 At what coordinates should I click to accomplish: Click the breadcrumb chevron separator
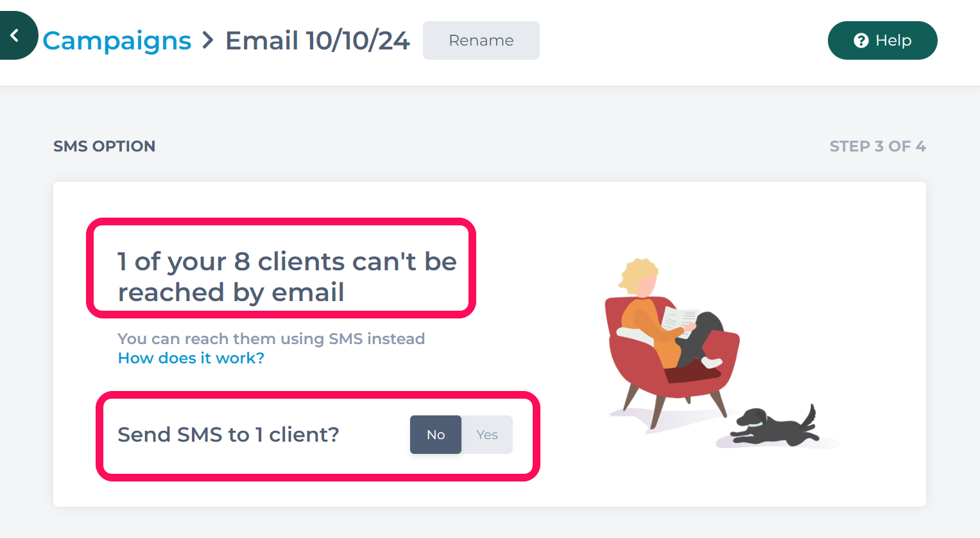pyautogui.click(x=207, y=40)
